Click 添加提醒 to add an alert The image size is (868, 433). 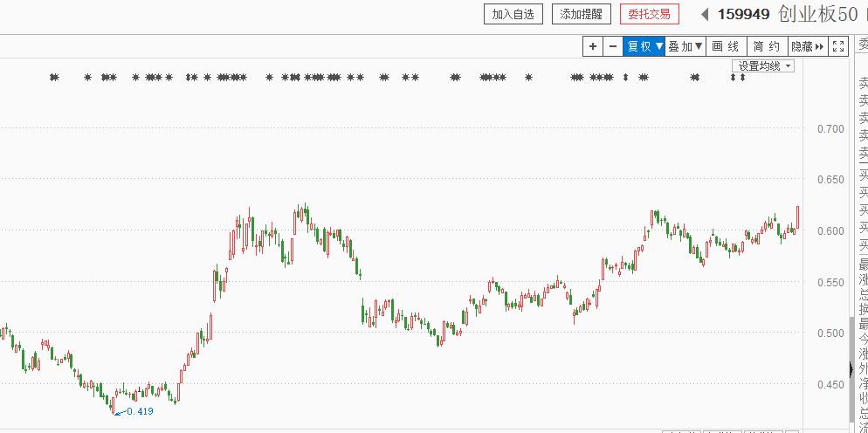click(582, 14)
